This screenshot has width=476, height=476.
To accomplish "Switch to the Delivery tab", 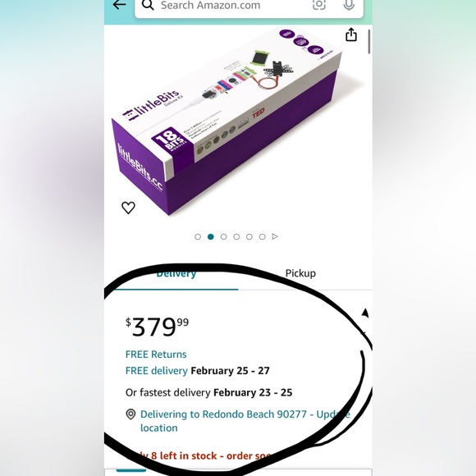I will (176, 274).
